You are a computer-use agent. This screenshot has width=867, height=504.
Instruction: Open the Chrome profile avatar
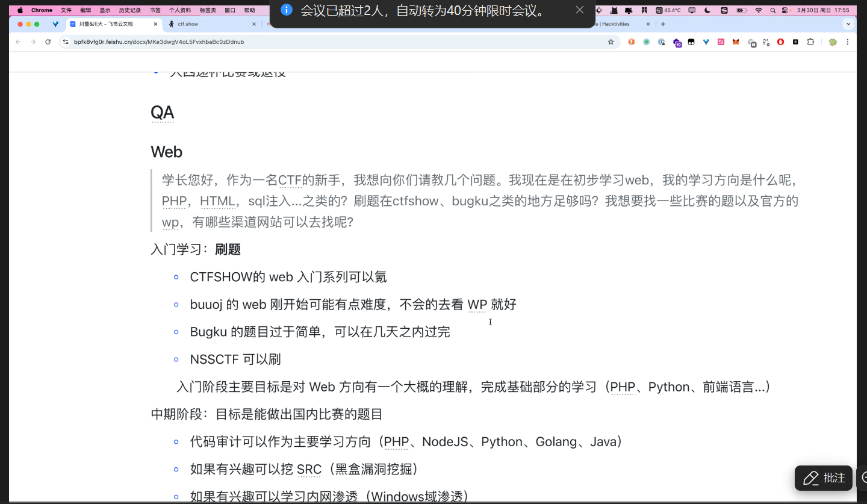(x=833, y=42)
